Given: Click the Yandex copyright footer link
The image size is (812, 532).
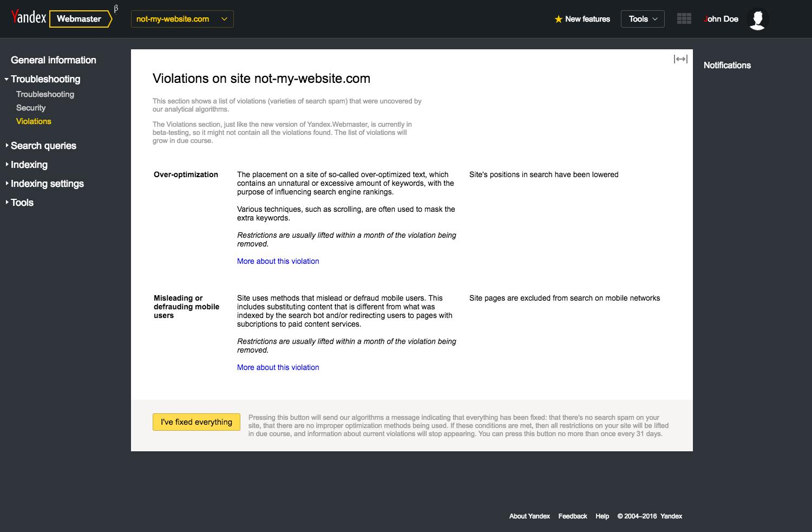Looking at the screenshot, I should 671,516.
